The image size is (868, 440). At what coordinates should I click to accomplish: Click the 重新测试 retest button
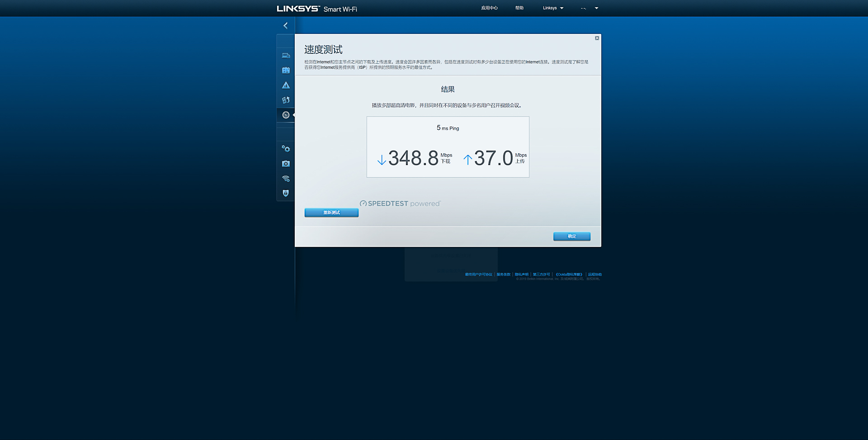pyautogui.click(x=331, y=212)
